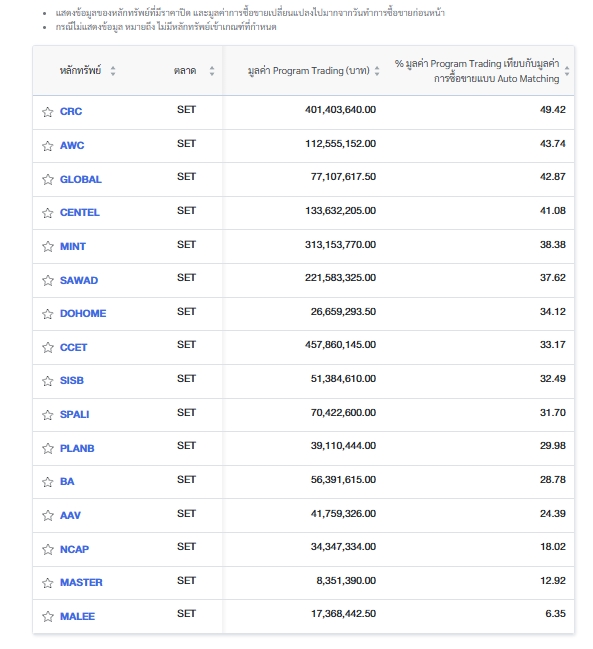Image resolution: width=593 pixels, height=649 pixels.
Task: Select the 31.70 percentage cell
Action: [x=552, y=413]
